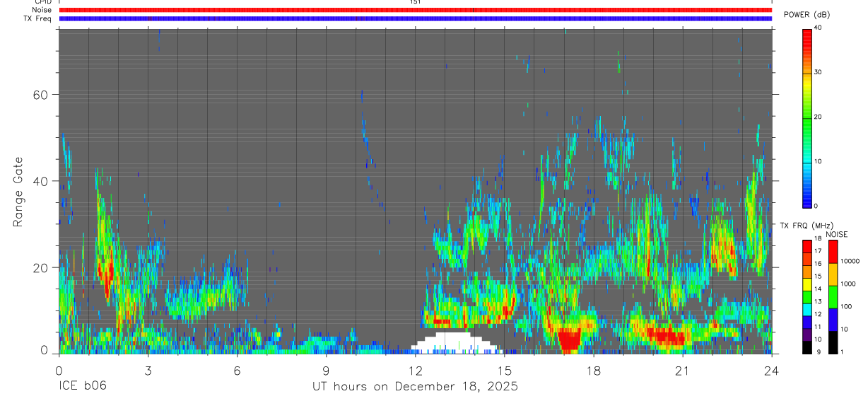Pick the cyan swatch in TX FRQ legend
Image resolution: width=868 pixels, height=401 pixels.
(x=807, y=309)
